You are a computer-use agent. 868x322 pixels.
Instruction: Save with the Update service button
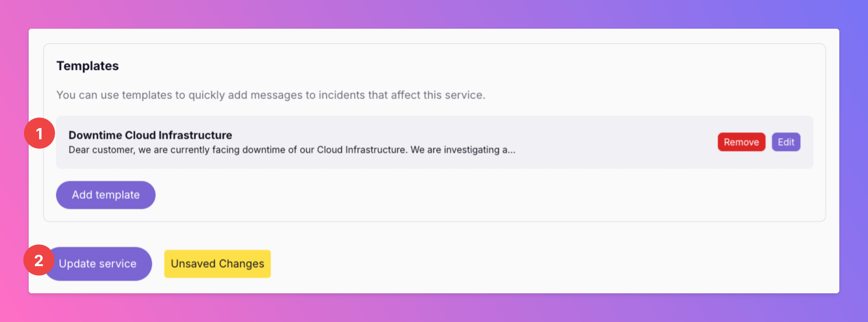tap(98, 264)
